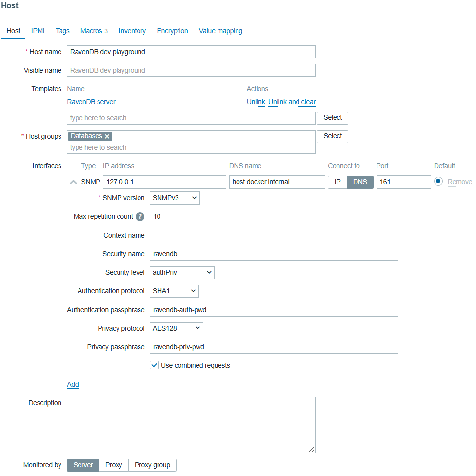
Task: Select the Default interface radio button
Action: coord(438,181)
